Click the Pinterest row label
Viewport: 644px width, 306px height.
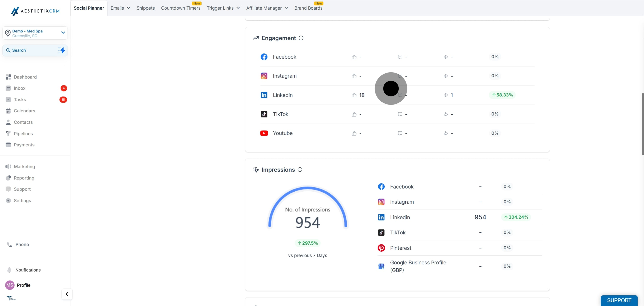[400, 248]
